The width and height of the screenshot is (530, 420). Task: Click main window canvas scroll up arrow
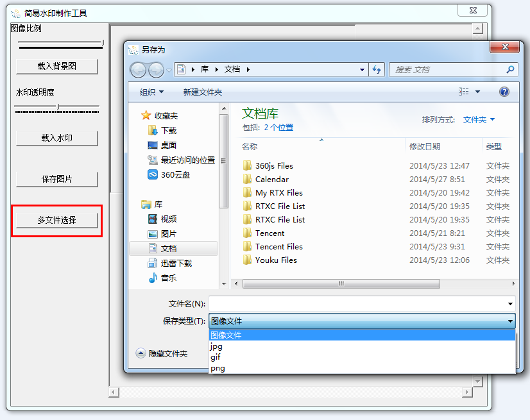pyautogui.click(x=477, y=29)
